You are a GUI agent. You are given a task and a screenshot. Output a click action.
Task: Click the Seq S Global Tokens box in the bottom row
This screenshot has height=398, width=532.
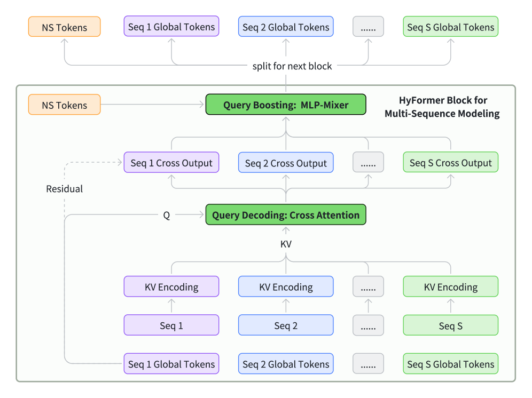point(450,364)
